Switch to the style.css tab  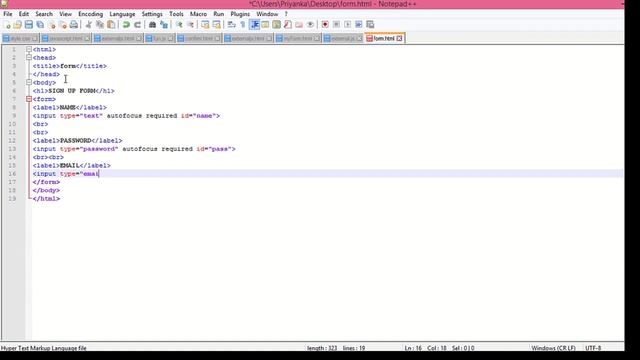click(20, 38)
